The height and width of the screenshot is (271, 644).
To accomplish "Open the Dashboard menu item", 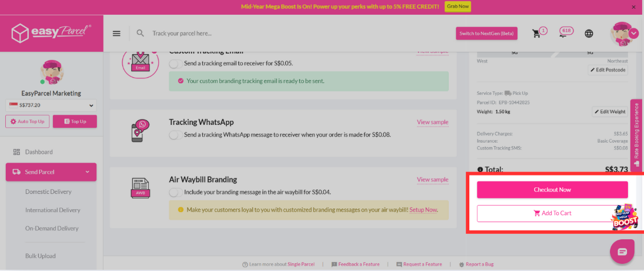I will 39,152.
